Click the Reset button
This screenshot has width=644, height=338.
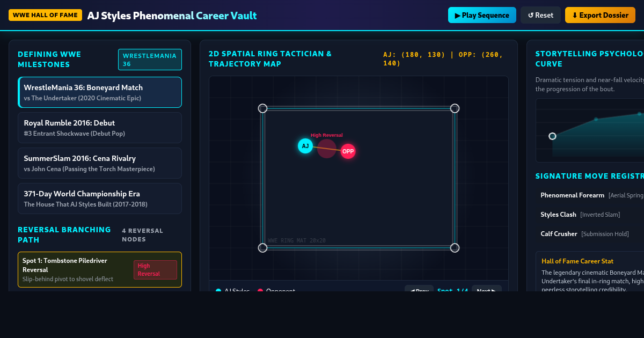tap(540, 15)
